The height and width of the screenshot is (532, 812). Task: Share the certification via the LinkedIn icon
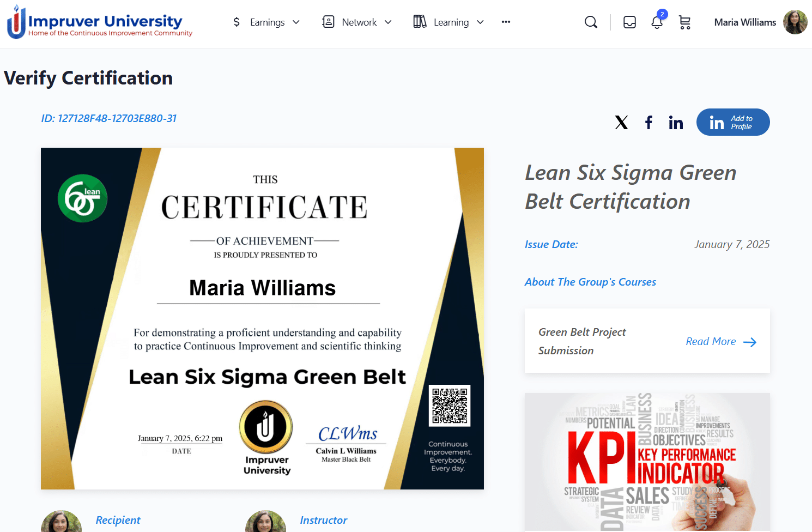click(x=676, y=122)
